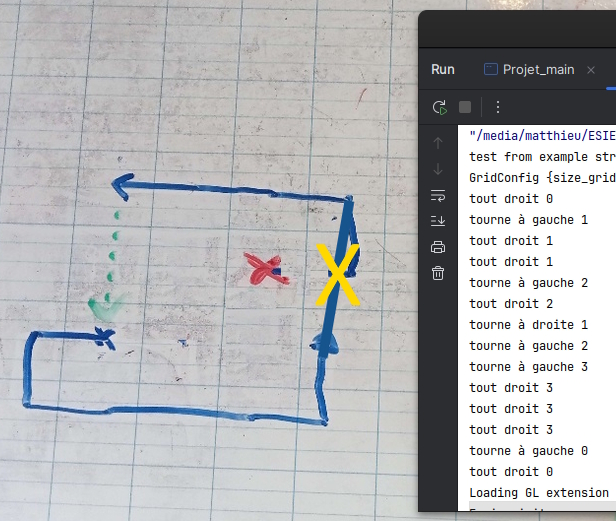The width and height of the screenshot is (616, 521).
Task: Toggle the soft-wrap icon
Action: pyautogui.click(x=438, y=195)
